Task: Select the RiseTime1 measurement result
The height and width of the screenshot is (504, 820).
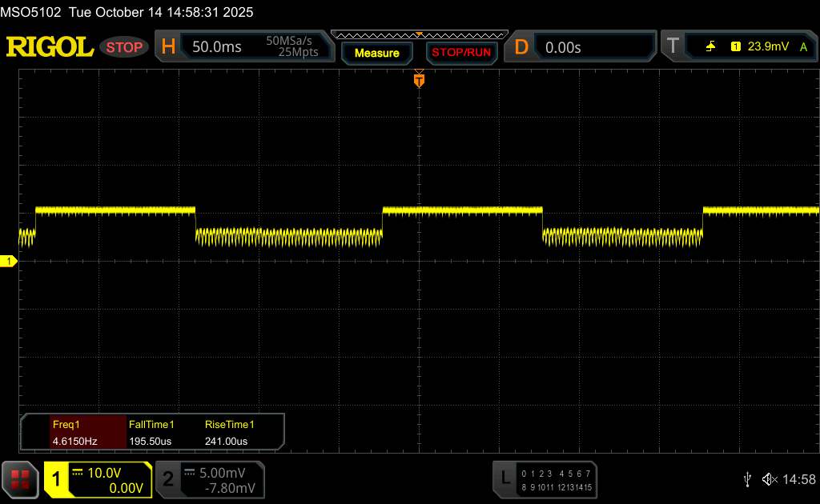Action: tap(229, 433)
